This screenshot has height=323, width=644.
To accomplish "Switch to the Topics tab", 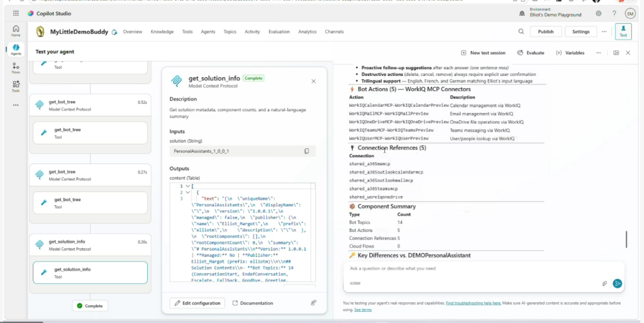I will coord(230,31).
